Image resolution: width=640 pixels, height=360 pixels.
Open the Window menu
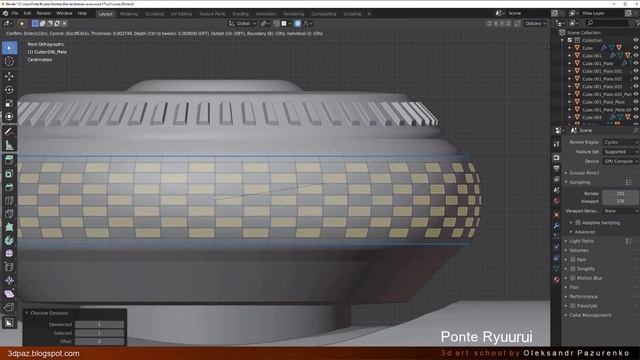pyautogui.click(x=64, y=13)
